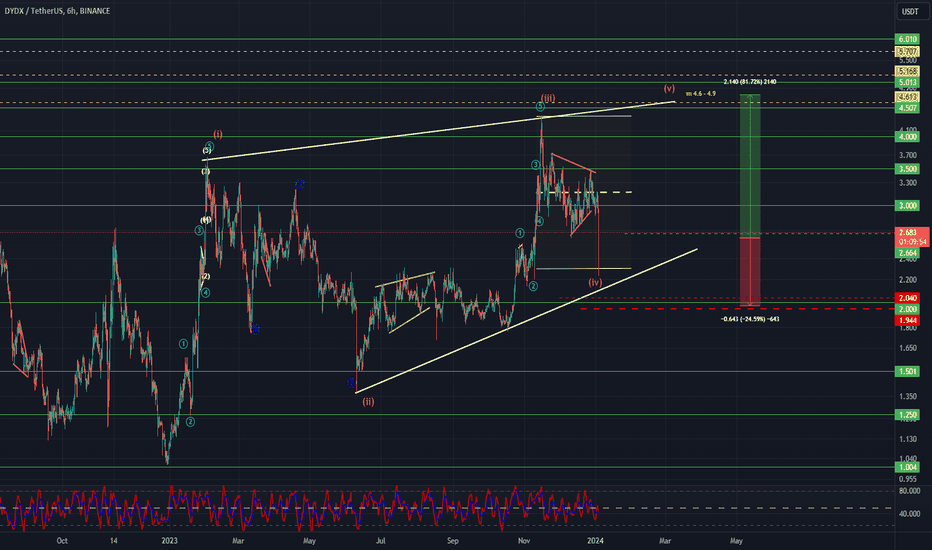This screenshot has height=550, width=932.
Task: Select the 1.004 price level label
Action: tap(908, 467)
